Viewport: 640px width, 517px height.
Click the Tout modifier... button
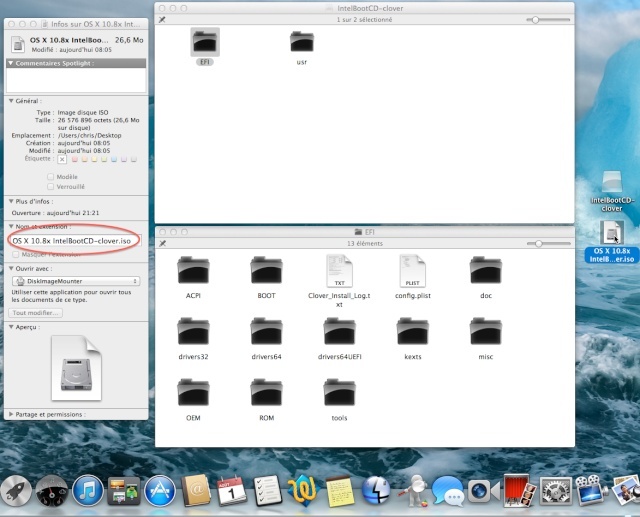pyautogui.click(x=35, y=313)
